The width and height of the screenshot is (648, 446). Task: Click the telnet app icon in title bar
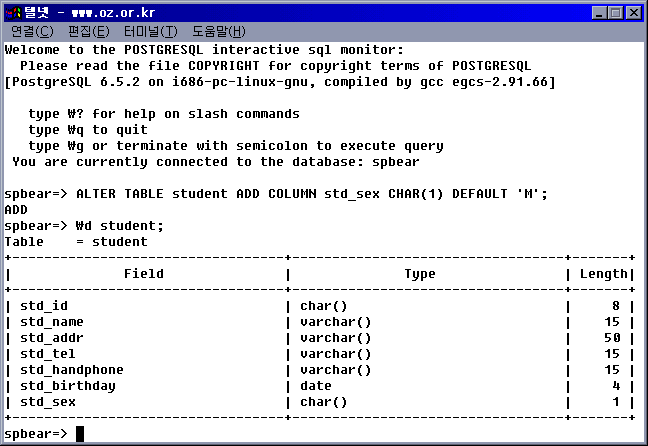[14, 13]
